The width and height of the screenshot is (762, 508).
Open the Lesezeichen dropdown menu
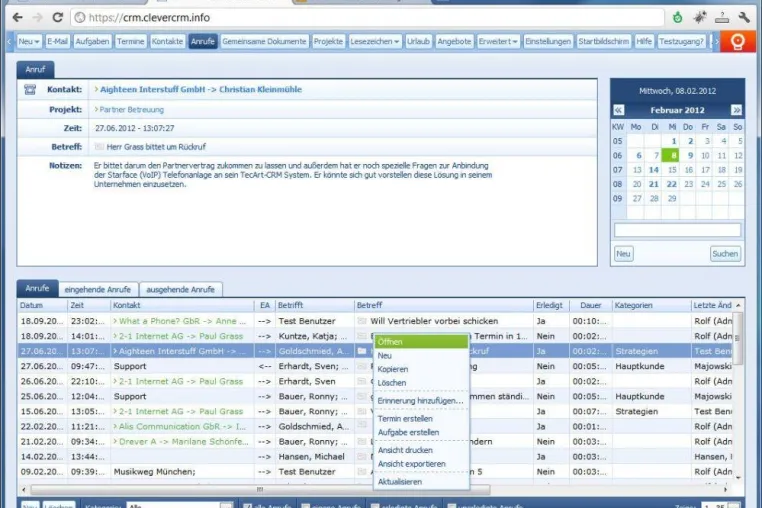pos(374,41)
